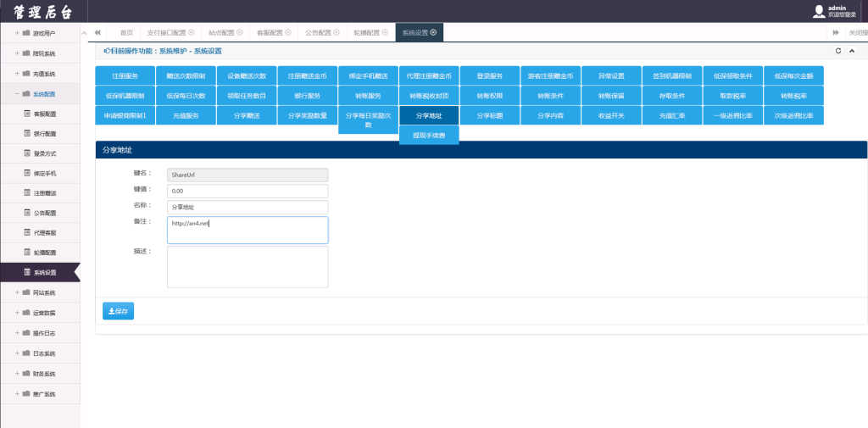Click into the 描述 text area
Viewport: 868px width, 428px height.
[x=248, y=267]
